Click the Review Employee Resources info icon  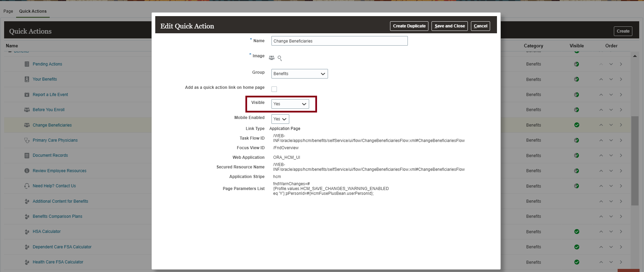(27, 171)
